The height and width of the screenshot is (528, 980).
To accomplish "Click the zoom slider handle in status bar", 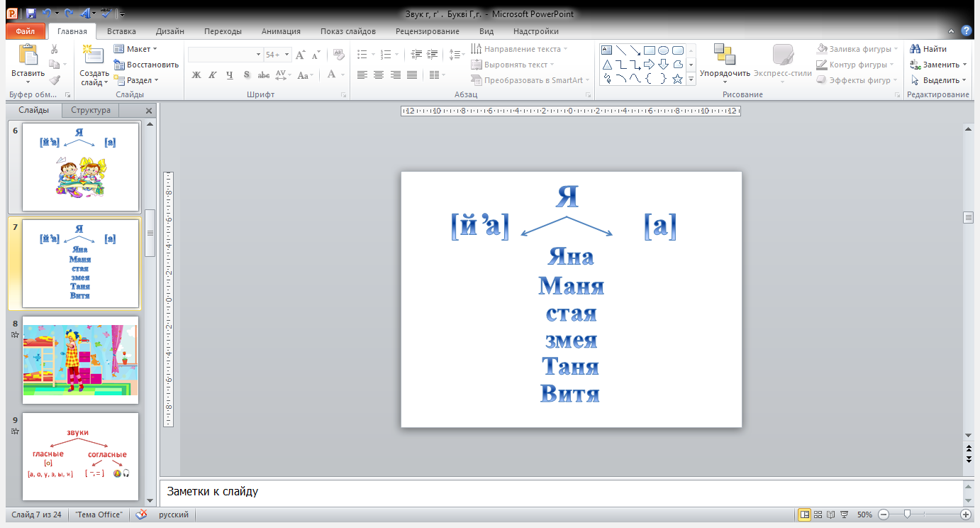I will tap(906, 515).
